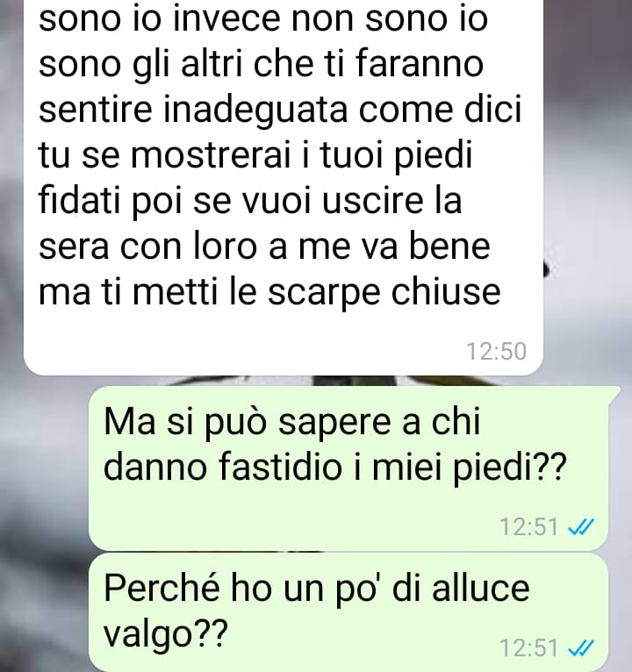632x672 pixels.
Task: Tap the green bubble tail at top-right corner
Action: (x=614, y=392)
